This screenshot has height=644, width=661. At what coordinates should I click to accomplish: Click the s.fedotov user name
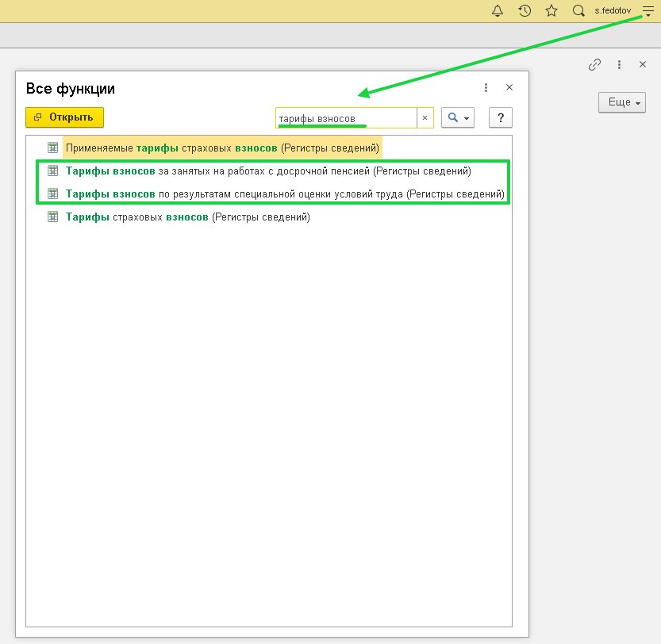[x=613, y=10]
